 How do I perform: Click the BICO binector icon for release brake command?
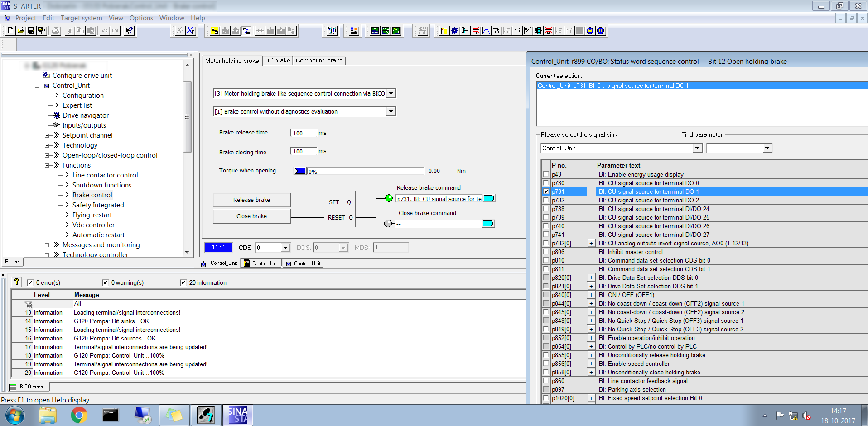click(x=489, y=198)
